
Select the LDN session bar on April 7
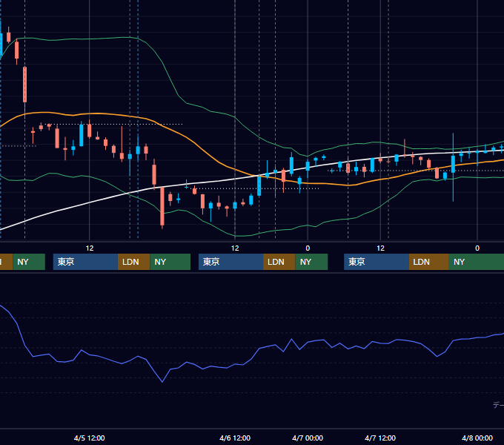point(429,262)
